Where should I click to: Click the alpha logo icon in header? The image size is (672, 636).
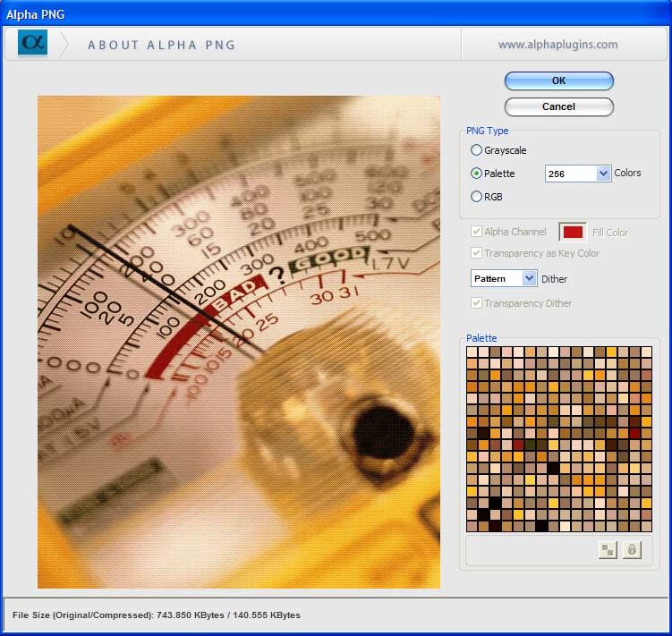32,44
